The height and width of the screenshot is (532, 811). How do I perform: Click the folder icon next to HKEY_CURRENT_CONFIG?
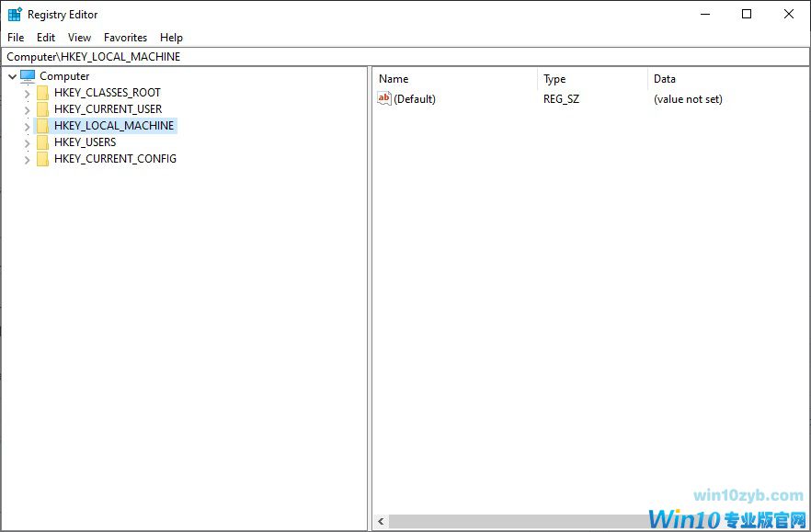point(42,159)
